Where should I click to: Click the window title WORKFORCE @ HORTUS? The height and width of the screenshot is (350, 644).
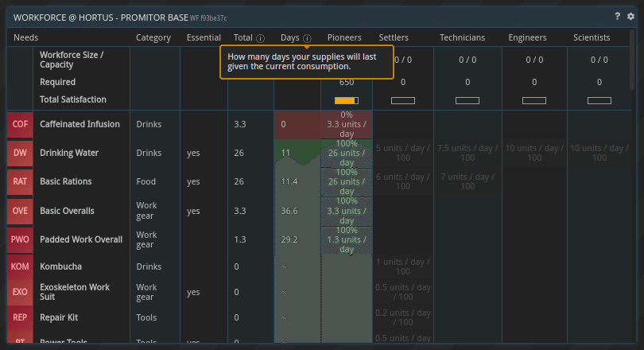click(101, 17)
